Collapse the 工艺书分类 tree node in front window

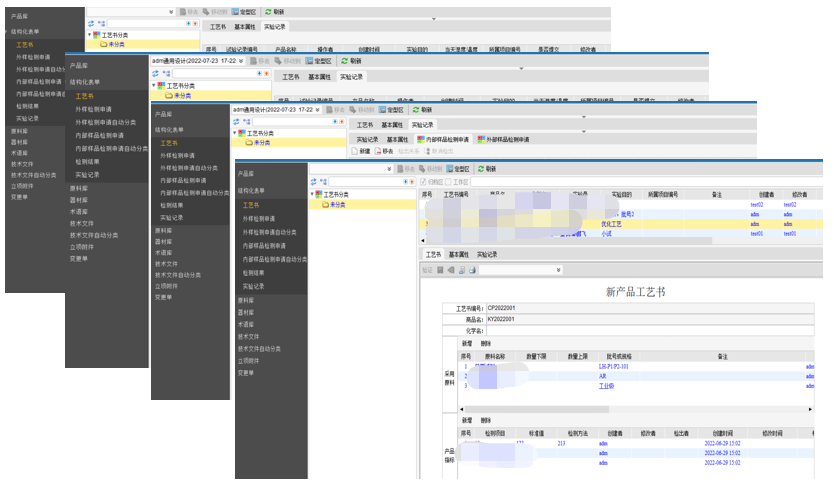point(313,194)
